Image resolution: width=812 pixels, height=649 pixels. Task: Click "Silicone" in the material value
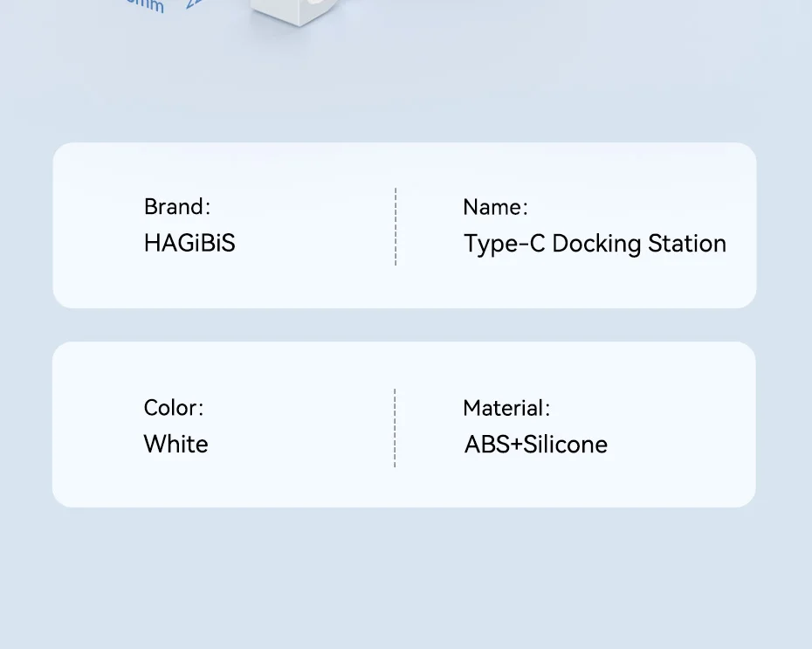click(565, 445)
